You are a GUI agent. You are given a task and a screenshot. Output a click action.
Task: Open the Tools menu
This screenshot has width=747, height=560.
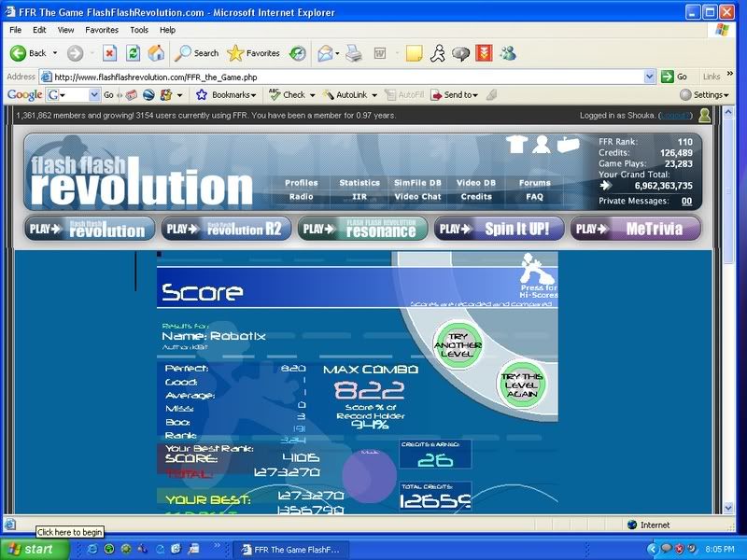[139, 30]
